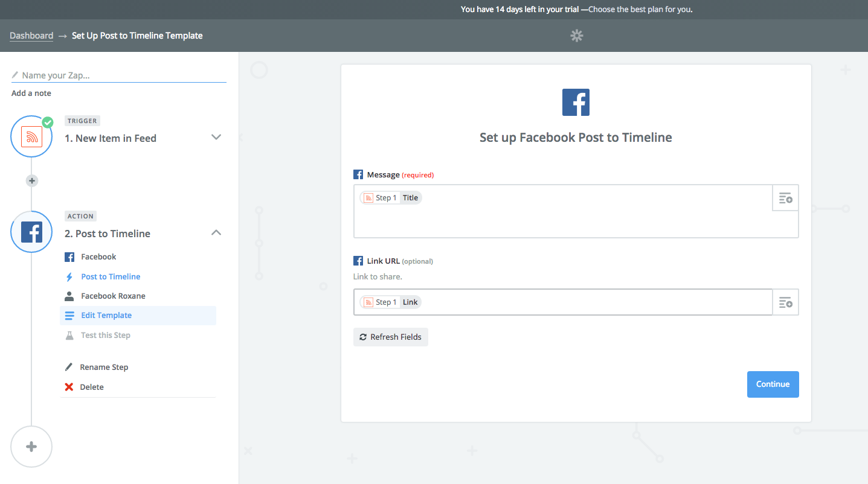868x484 pixels.
Task: Open the Facebook Roxane account substep
Action: pyautogui.click(x=113, y=296)
